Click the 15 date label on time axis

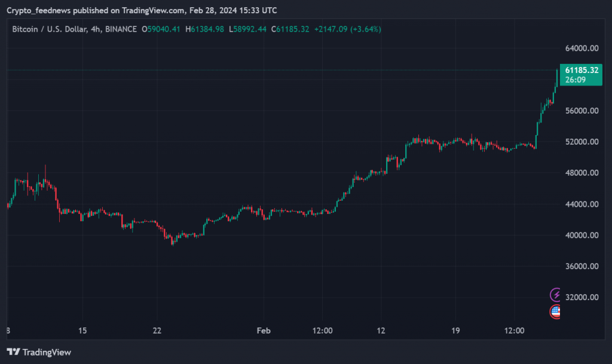point(82,331)
